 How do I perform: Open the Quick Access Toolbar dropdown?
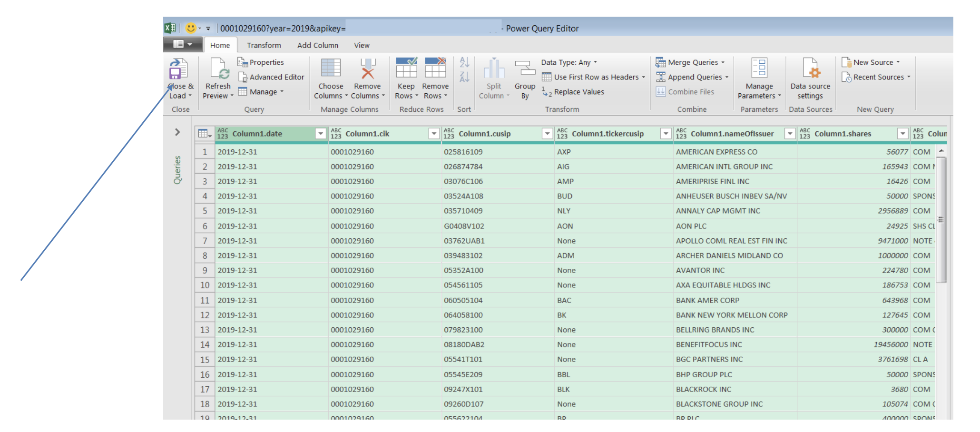coord(208,29)
